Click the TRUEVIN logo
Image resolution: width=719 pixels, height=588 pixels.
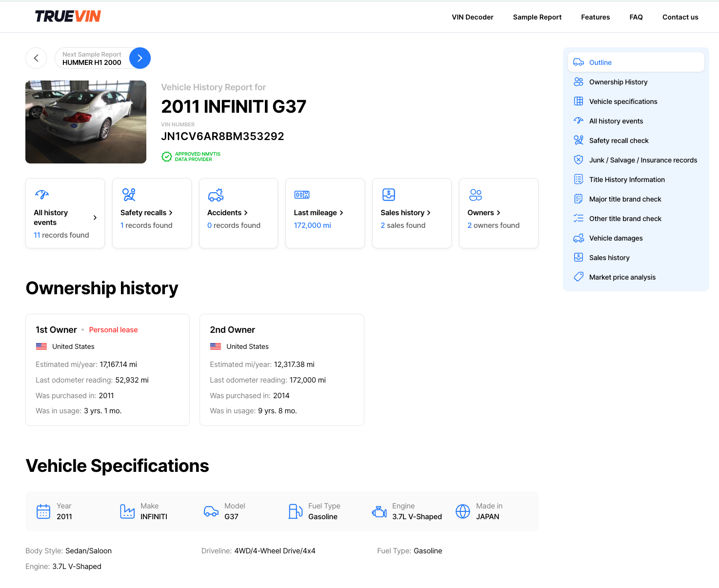pos(68,17)
